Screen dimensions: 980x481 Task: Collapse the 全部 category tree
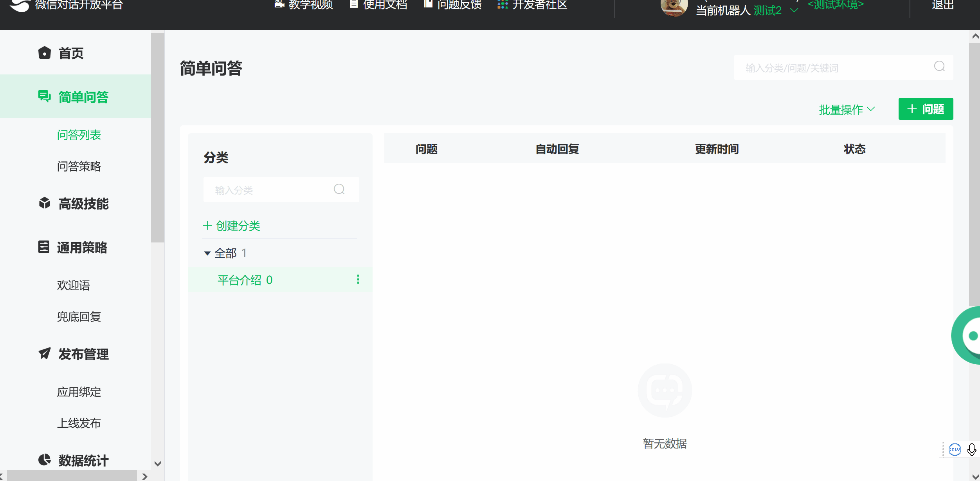207,253
